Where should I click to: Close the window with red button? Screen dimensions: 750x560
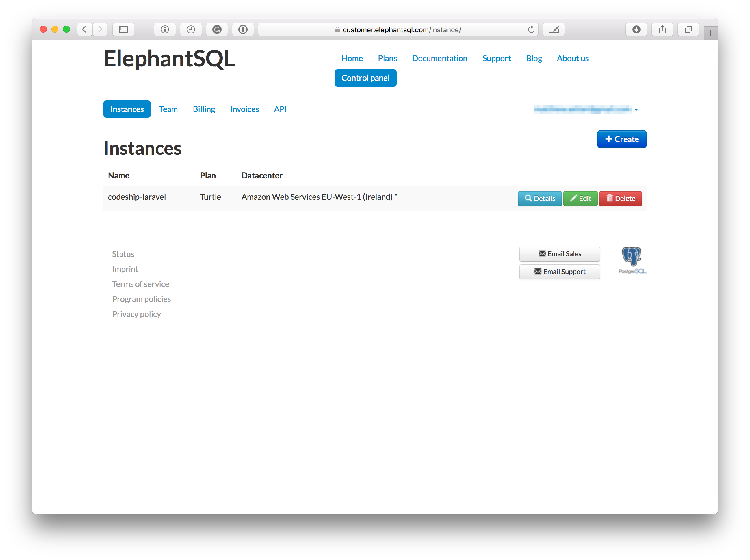(x=43, y=29)
